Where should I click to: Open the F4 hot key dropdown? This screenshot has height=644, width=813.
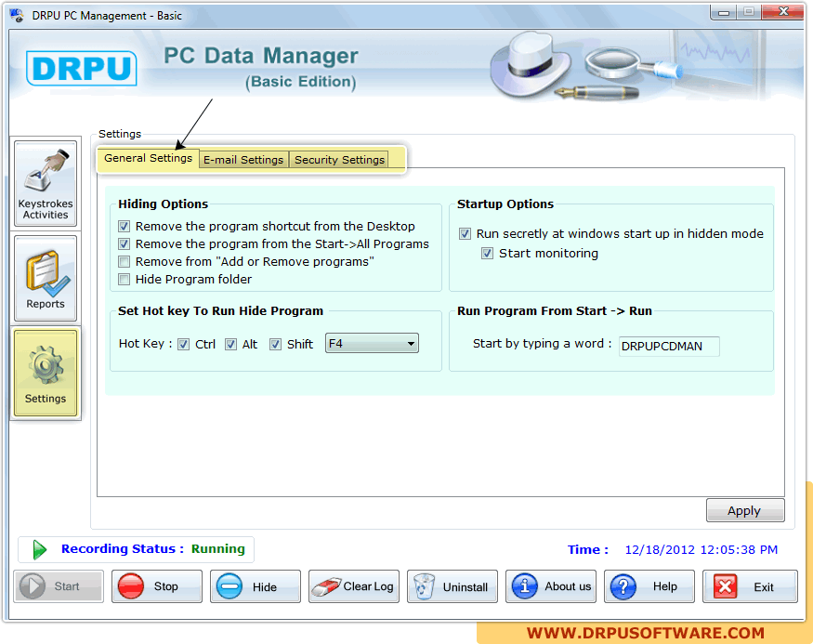[x=372, y=343]
